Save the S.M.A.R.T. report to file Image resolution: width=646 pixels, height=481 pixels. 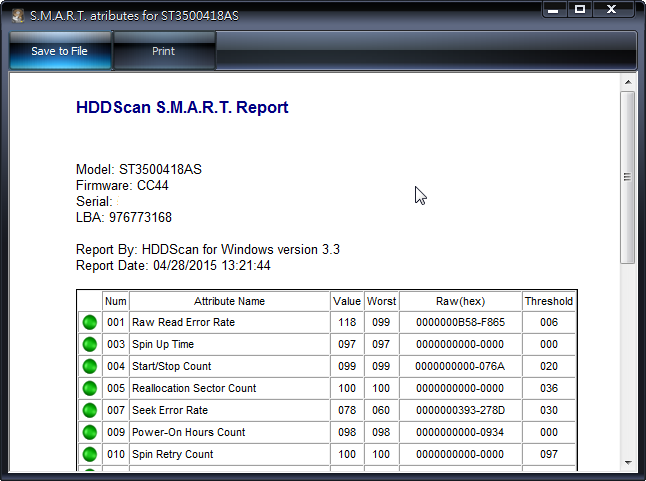coord(59,51)
